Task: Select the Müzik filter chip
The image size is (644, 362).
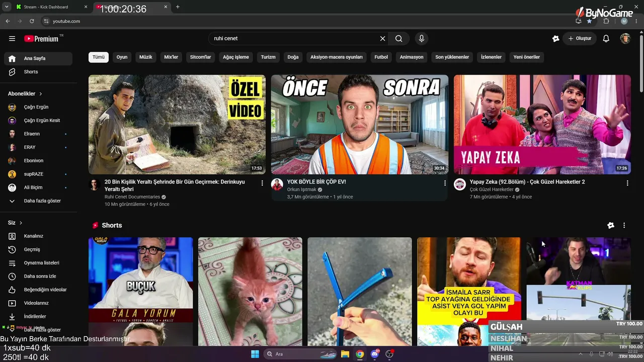Action: tap(146, 57)
